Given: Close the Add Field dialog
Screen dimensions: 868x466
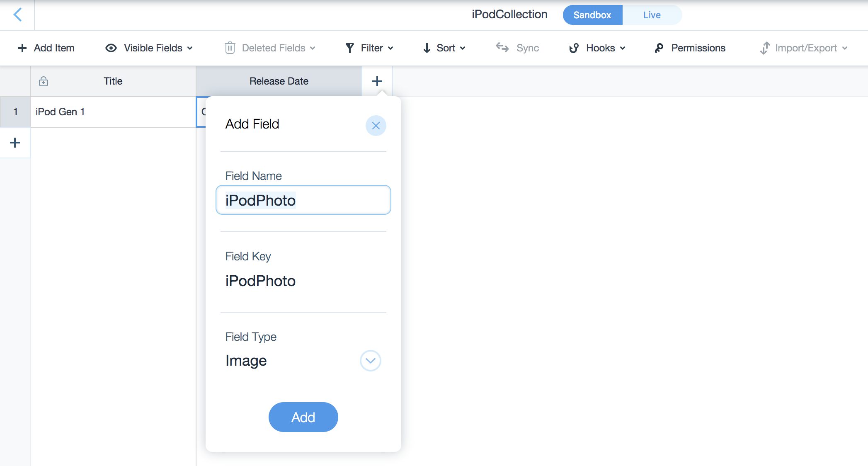Looking at the screenshot, I should pyautogui.click(x=376, y=126).
